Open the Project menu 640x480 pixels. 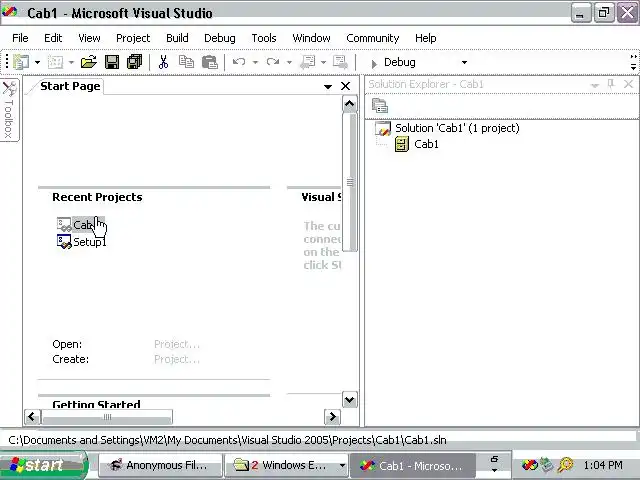[x=133, y=38]
